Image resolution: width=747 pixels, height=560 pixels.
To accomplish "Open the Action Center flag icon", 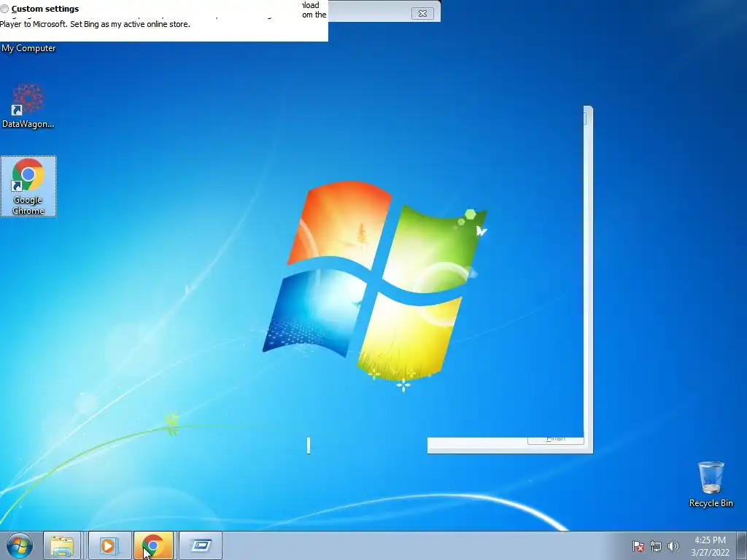I will point(638,546).
